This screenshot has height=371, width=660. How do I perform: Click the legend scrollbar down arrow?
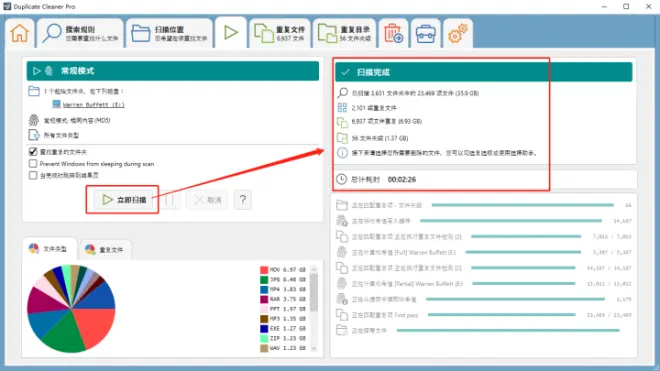pyautogui.click(x=314, y=348)
